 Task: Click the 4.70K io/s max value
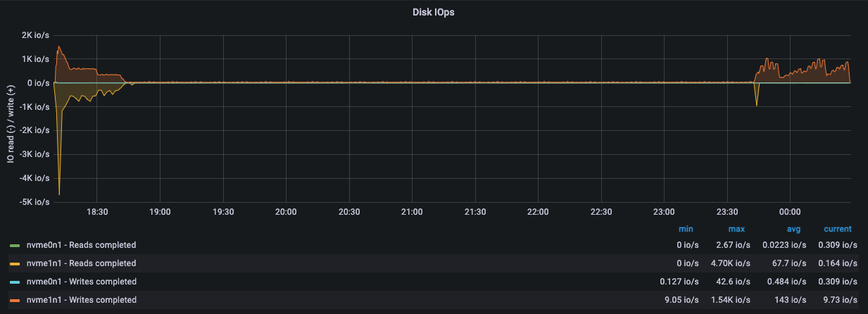pyautogui.click(x=731, y=263)
